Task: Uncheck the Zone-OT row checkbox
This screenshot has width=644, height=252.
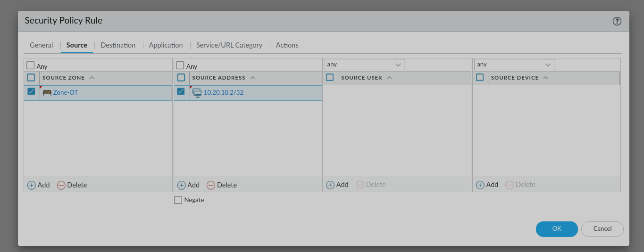Action: [31, 91]
